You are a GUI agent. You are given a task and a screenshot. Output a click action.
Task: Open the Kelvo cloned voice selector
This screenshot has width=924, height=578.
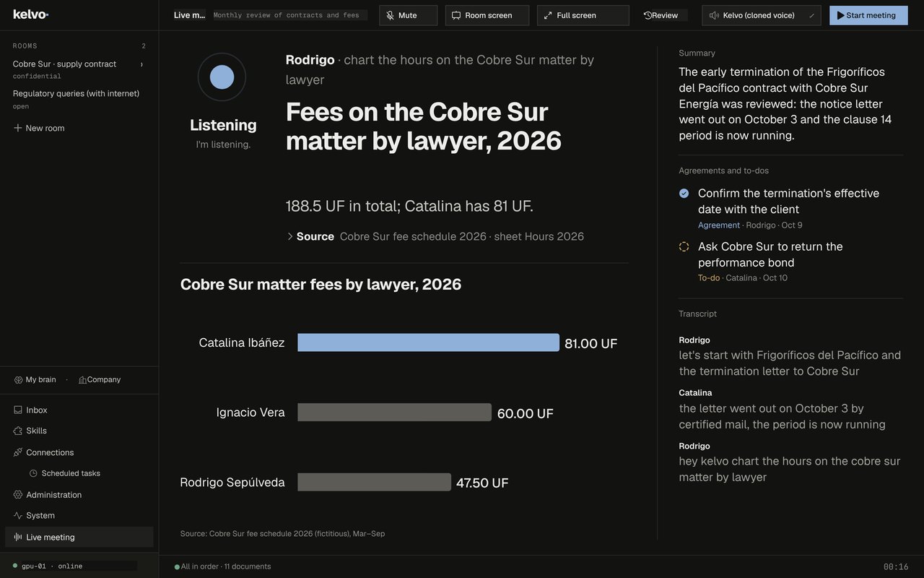pyautogui.click(x=762, y=15)
